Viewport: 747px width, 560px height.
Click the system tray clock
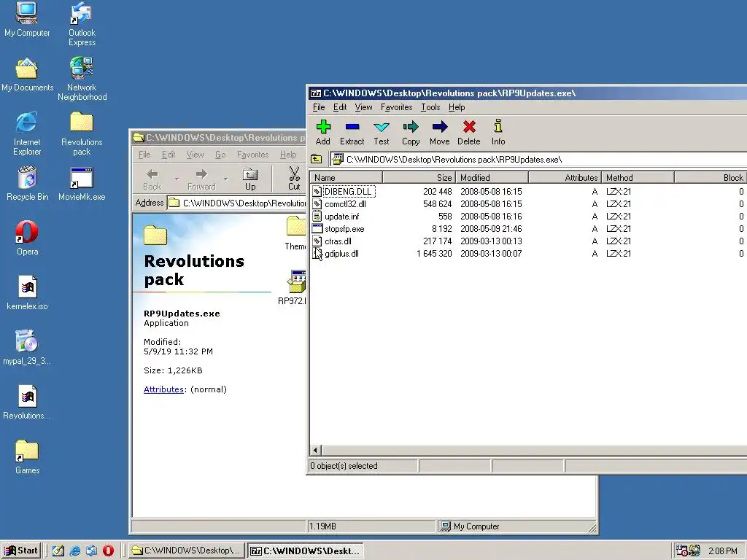(x=722, y=551)
